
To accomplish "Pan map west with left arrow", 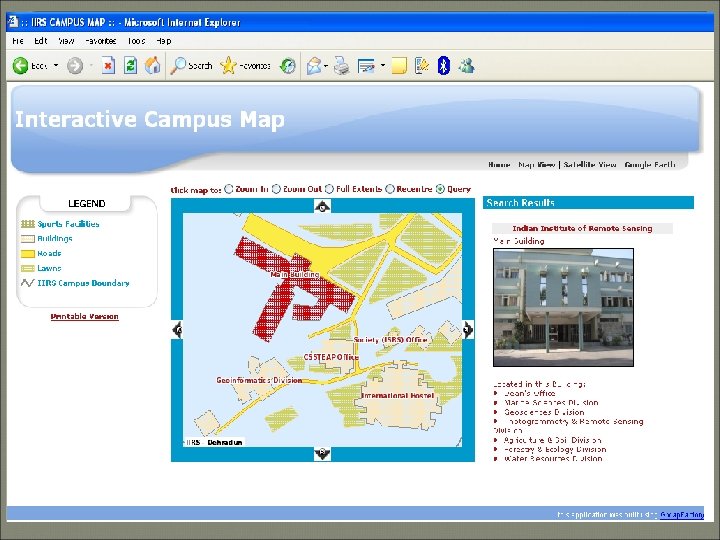I will point(177,329).
